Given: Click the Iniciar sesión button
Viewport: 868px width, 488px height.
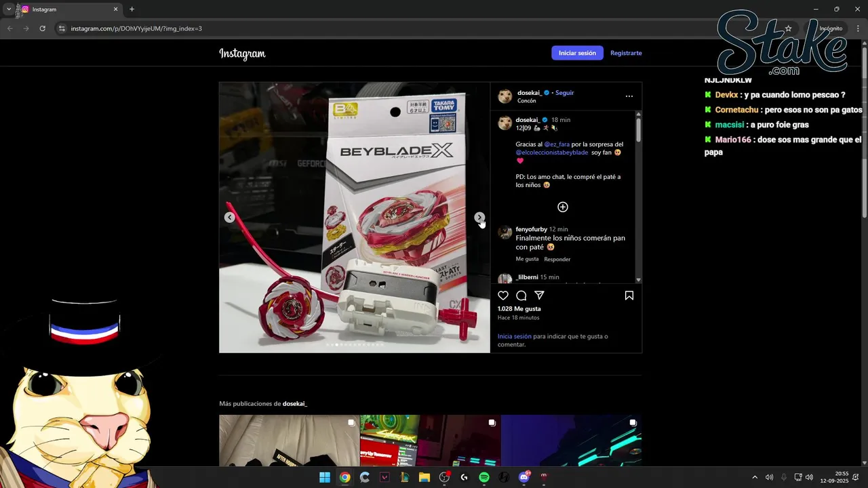Looking at the screenshot, I should coord(577,53).
